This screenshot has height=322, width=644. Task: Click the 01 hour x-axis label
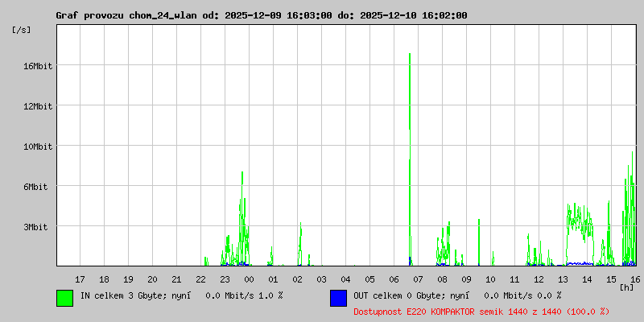pyautogui.click(x=273, y=279)
